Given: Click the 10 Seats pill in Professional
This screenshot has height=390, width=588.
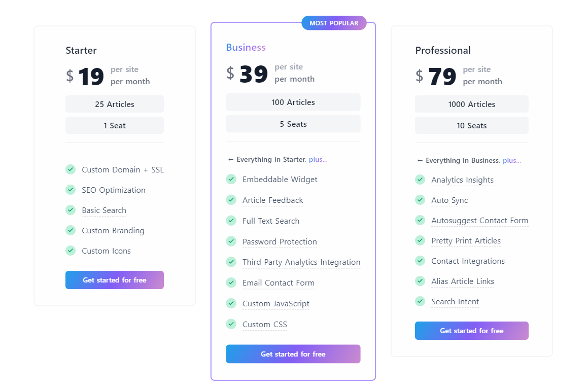Looking at the screenshot, I should [x=471, y=125].
